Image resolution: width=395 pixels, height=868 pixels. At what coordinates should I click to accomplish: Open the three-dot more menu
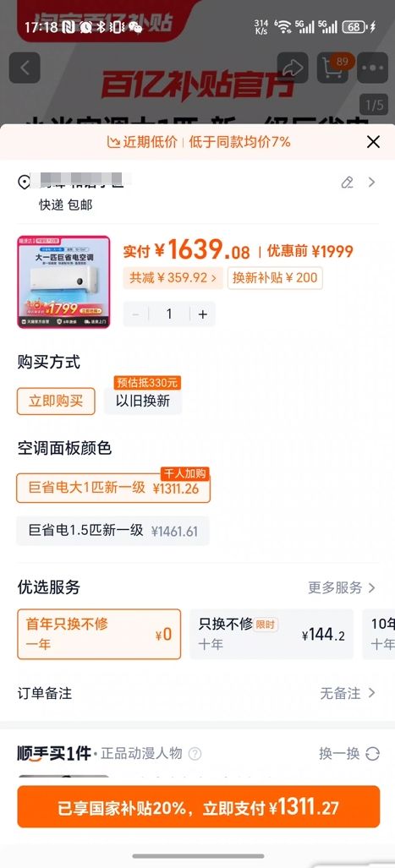click(372, 68)
